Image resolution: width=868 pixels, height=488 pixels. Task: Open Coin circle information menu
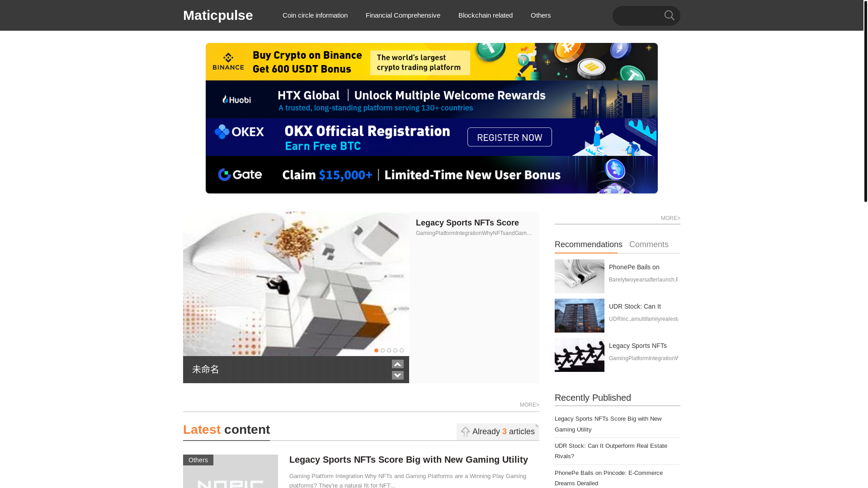coord(315,15)
